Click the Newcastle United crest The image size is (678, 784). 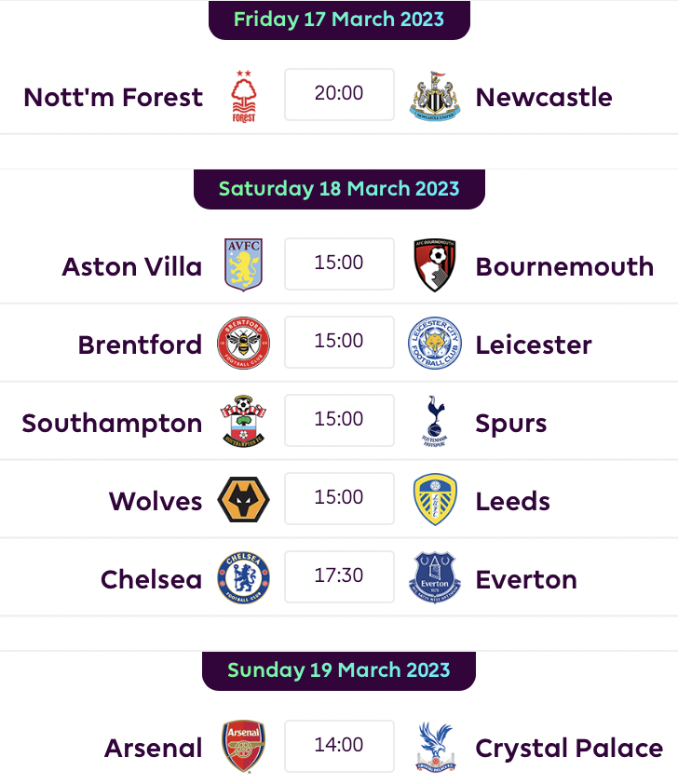click(435, 95)
